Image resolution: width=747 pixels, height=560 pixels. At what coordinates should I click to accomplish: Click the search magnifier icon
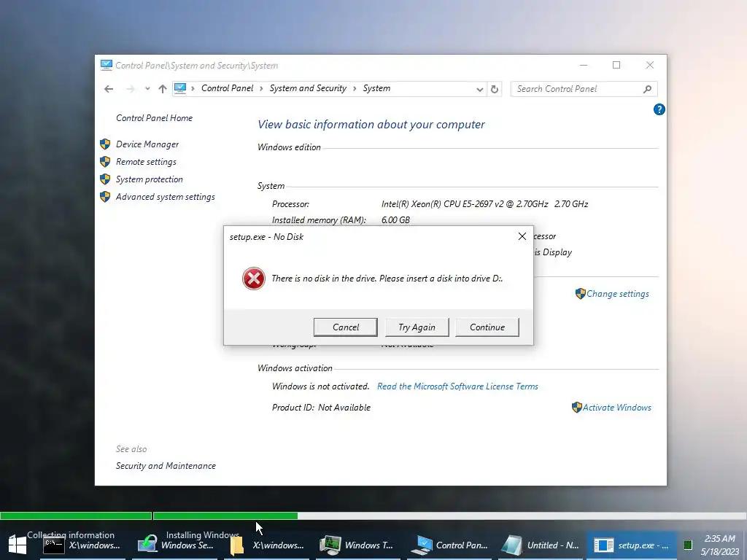click(x=647, y=89)
